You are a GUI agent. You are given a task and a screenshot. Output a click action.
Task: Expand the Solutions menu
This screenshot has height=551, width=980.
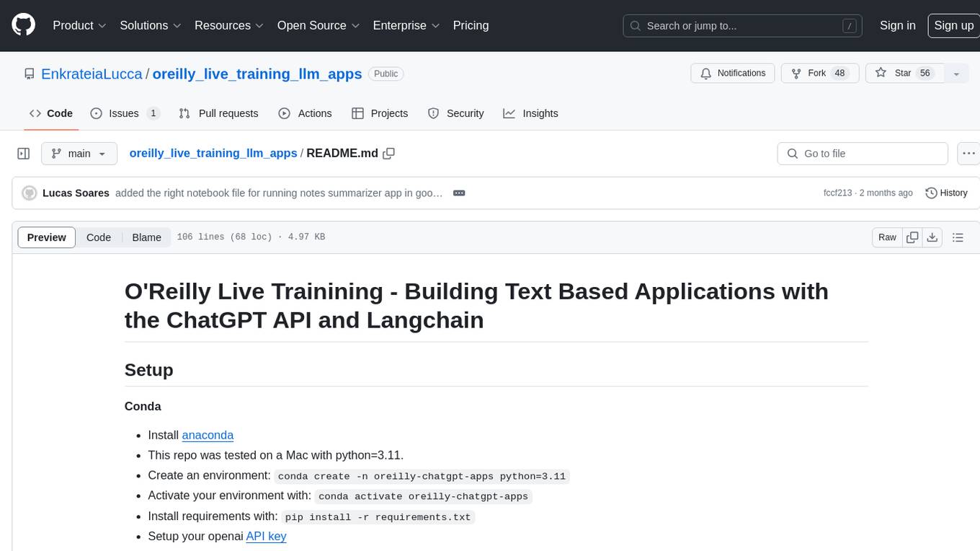151,25
